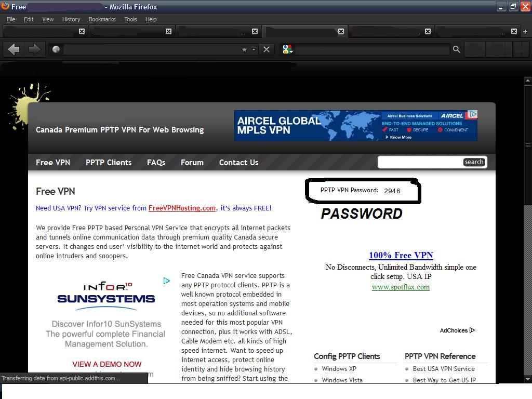Click AdChoices icon on SunSystems ad
Screen dimensions: 532x399
[x=167, y=281]
